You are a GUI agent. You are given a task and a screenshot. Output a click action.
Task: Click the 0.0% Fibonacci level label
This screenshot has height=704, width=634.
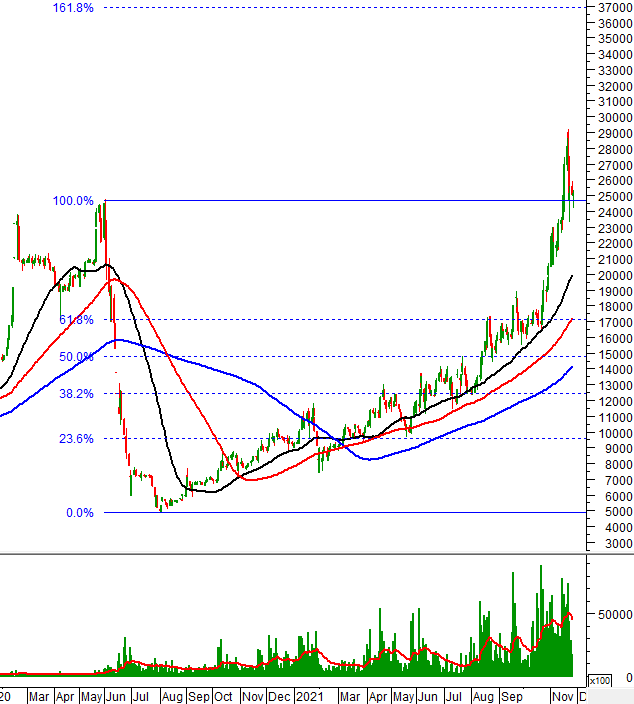click(78, 513)
